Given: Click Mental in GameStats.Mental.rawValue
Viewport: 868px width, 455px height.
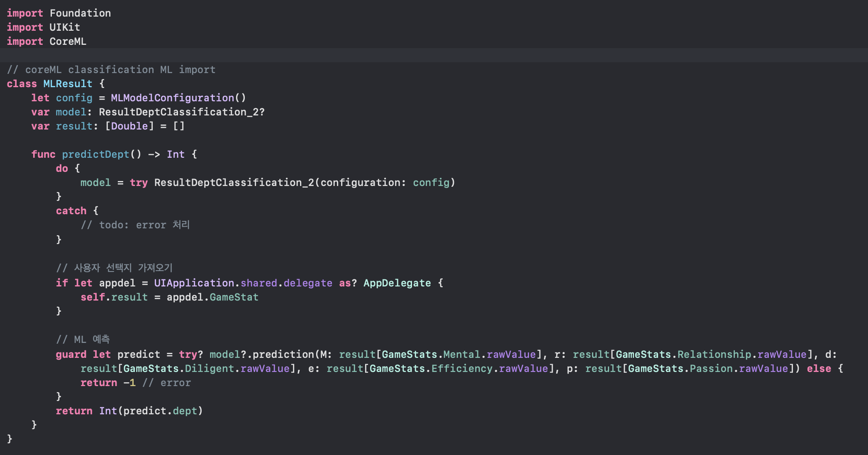Looking at the screenshot, I should 461,355.
